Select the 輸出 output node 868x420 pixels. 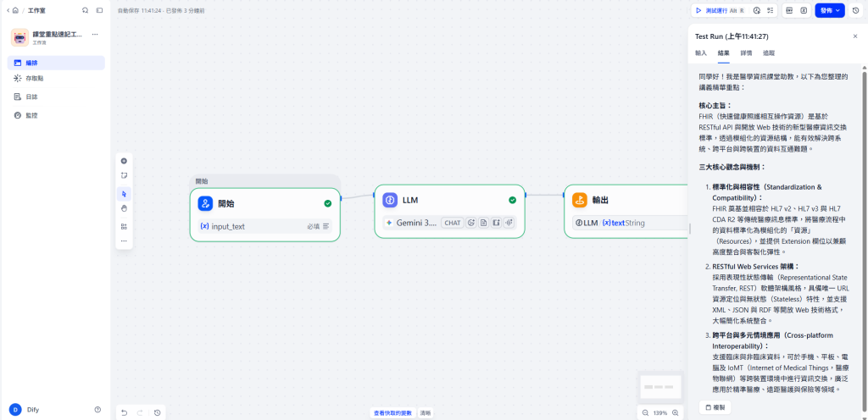point(626,211)
